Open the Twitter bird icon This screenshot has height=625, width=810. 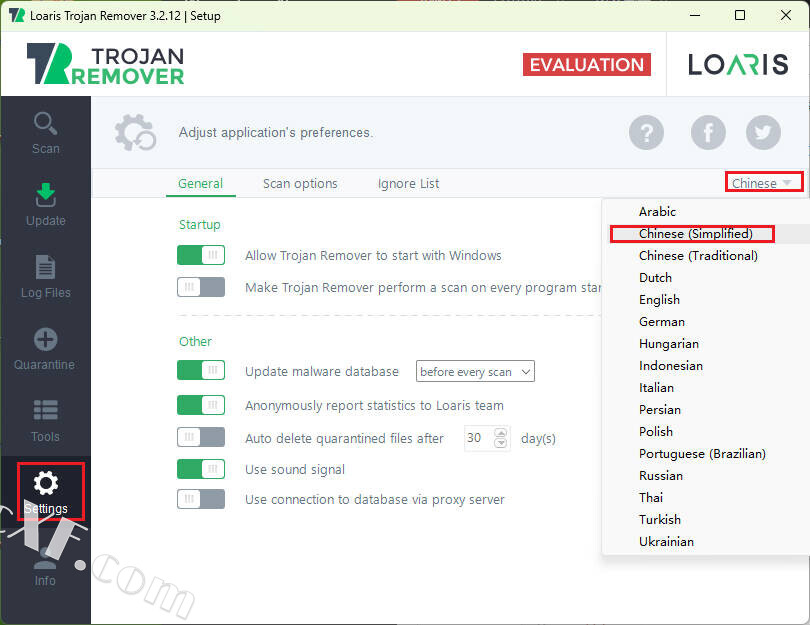[764, 132]
